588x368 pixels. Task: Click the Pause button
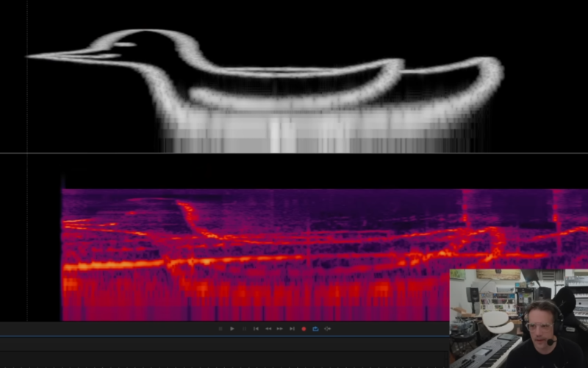[244, 328]
